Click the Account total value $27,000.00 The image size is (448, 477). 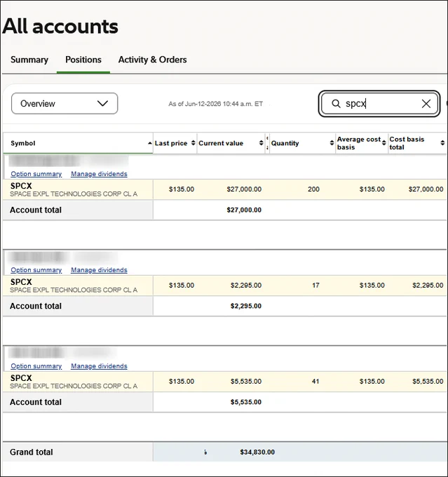244,210
